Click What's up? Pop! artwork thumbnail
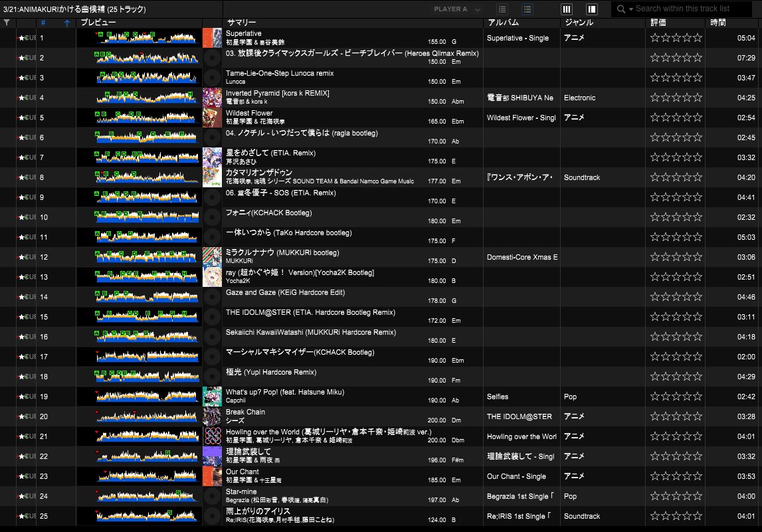762x532 pixels. [213, 397]
